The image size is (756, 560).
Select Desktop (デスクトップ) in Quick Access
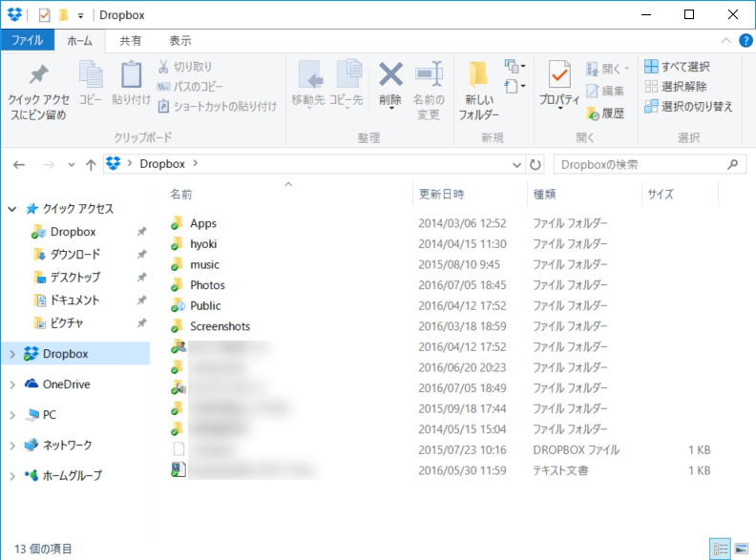[74, 277]
